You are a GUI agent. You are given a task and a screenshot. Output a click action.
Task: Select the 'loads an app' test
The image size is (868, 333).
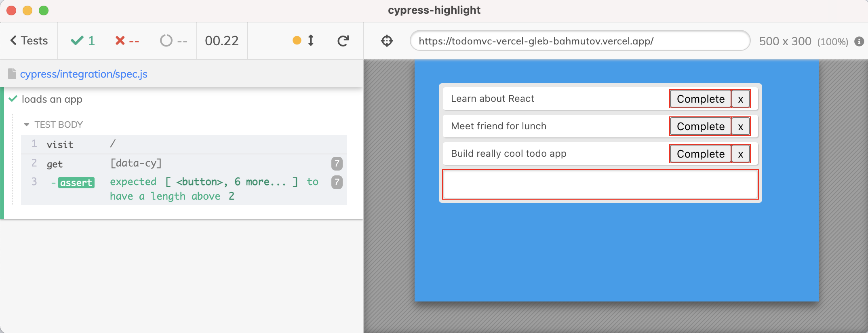click(x=52, y=99)
